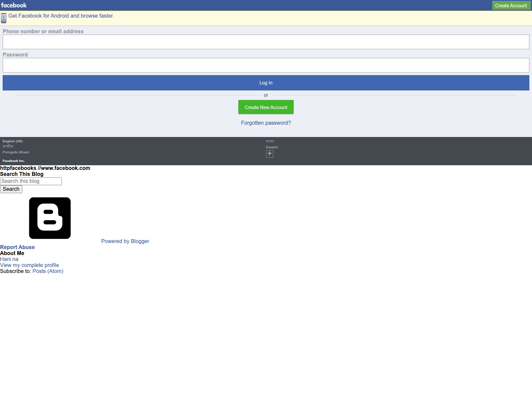Click the blue Log In button
Viewport: 532px width, 399px height.
click(266, 83)
